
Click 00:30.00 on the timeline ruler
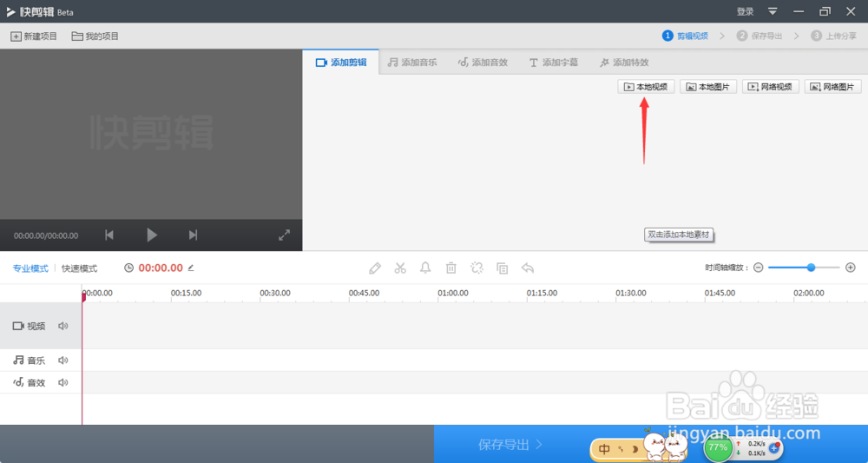[275, 293]
